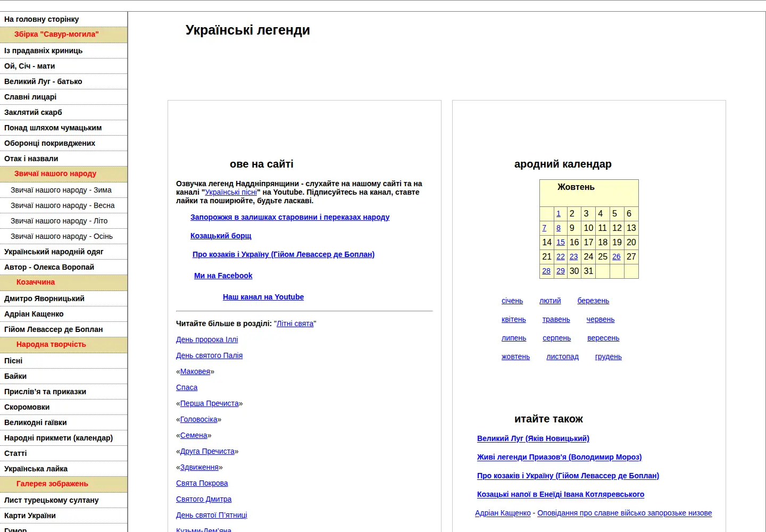The image size is (766, 532).
Task: Open the 'Маковея' holiday link
Action: coord(195,371)
